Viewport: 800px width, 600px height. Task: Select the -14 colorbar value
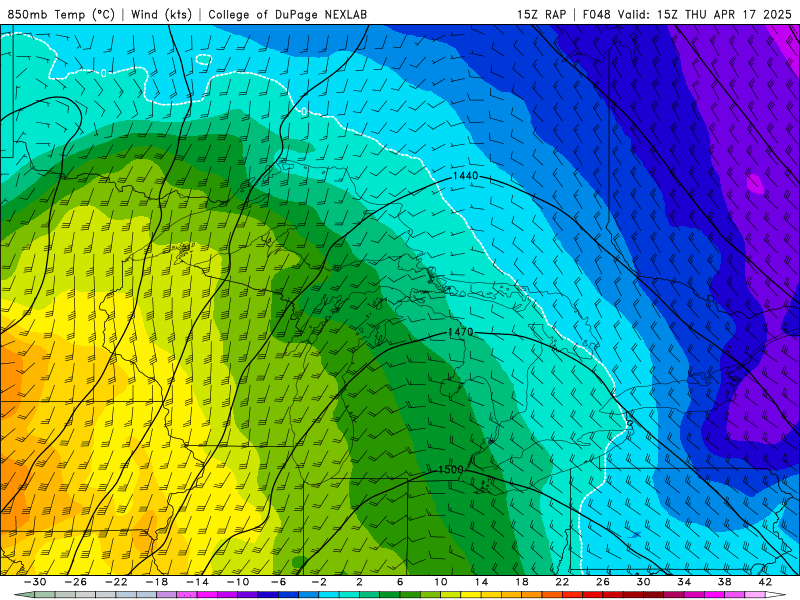(197, 582)
